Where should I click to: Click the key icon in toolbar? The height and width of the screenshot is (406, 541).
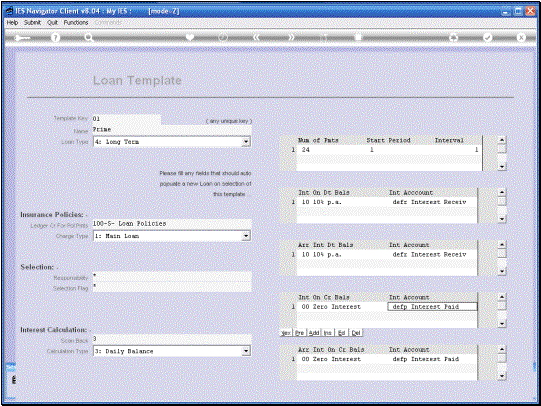(22, 38)
